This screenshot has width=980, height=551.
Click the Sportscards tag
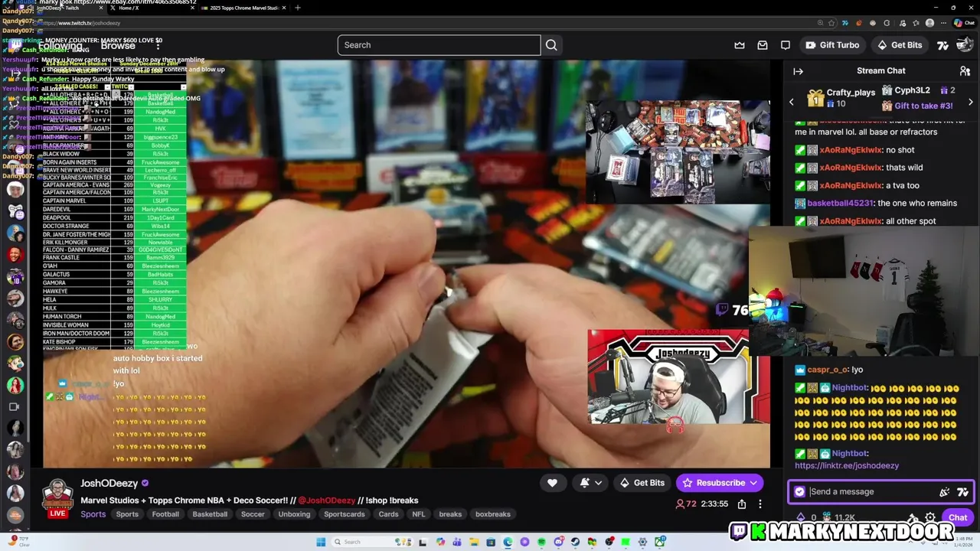tap(345, 514)
